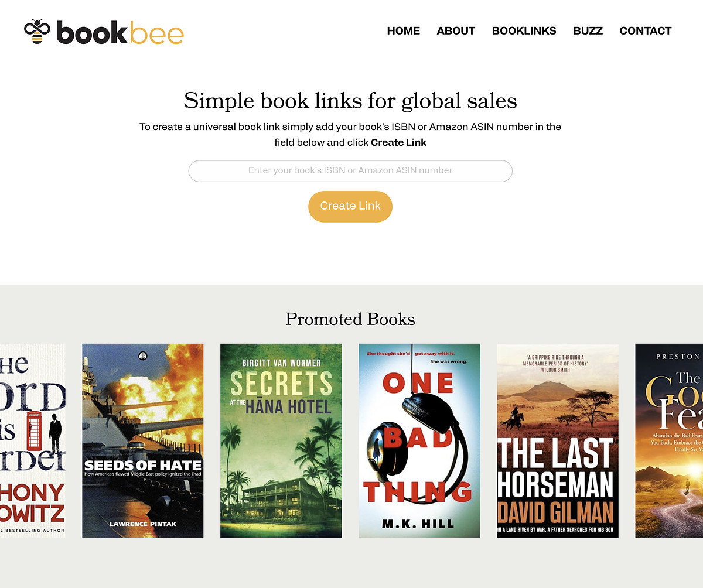Viewport: 703px width, 588px height.
Task: Open the CONTACT page
Action: tap(646, 31)
